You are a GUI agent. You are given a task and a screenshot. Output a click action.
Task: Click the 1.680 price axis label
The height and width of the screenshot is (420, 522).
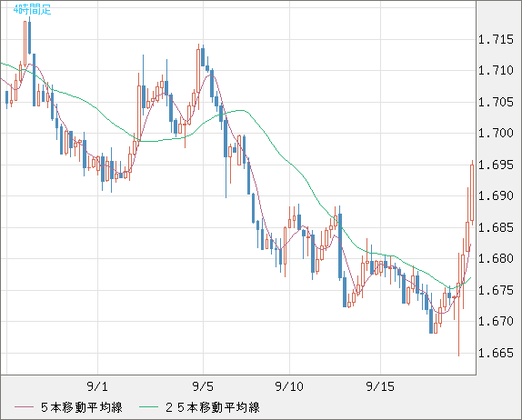click(496, 258)
